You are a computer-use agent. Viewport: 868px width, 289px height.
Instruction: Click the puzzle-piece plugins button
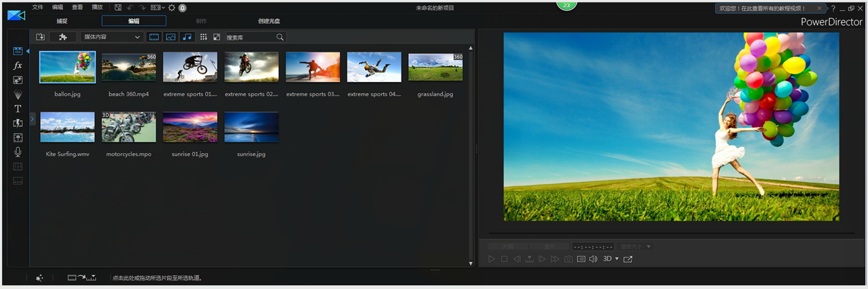63,37
